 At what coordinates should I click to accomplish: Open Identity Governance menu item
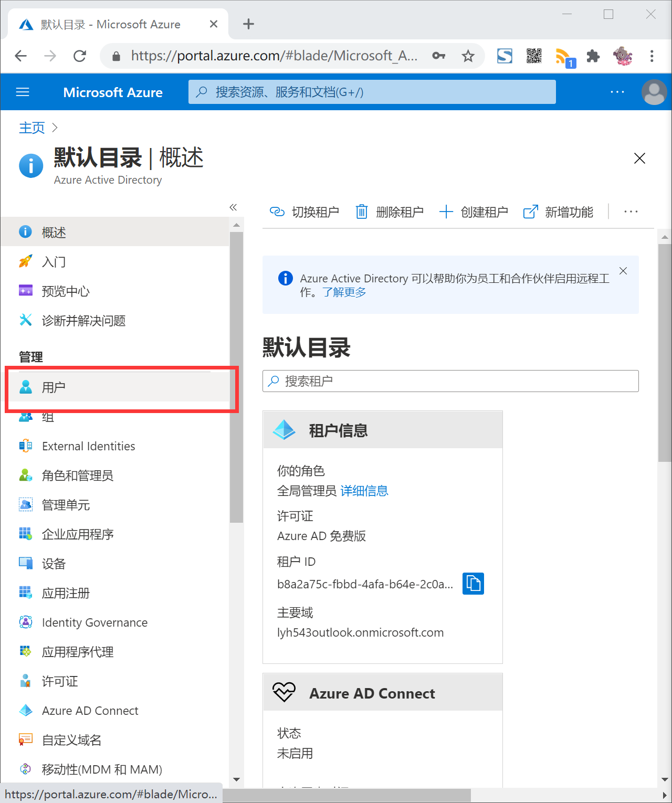click(115, 622)
